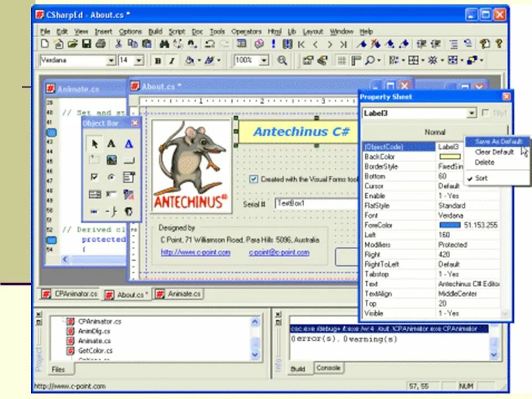Viewport: 532px width, 399px height.
Task: Click the magnifier zoom icon beside 100%
Action: pos(282,60)
